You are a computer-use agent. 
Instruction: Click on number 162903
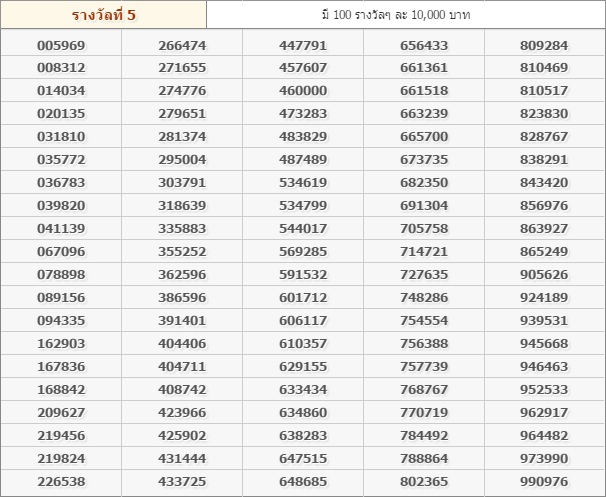tap(61, 344)
